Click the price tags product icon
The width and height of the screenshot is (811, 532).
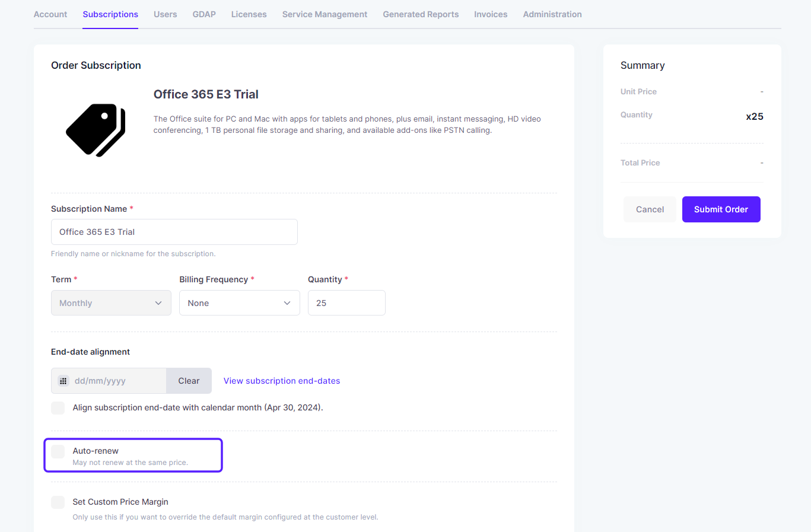point(96,130)
